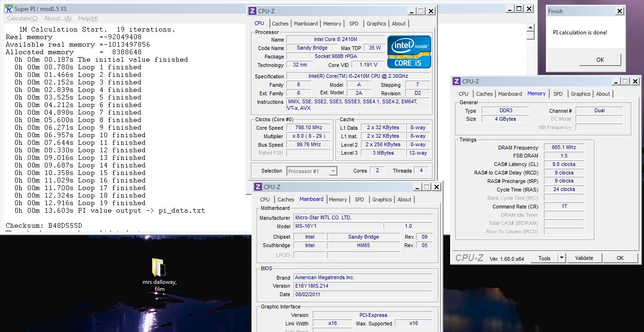Open Caches tab in the Memory CPU-Z window
The width and height of the screenshot is (644, 332).
(x=485, y=94)
